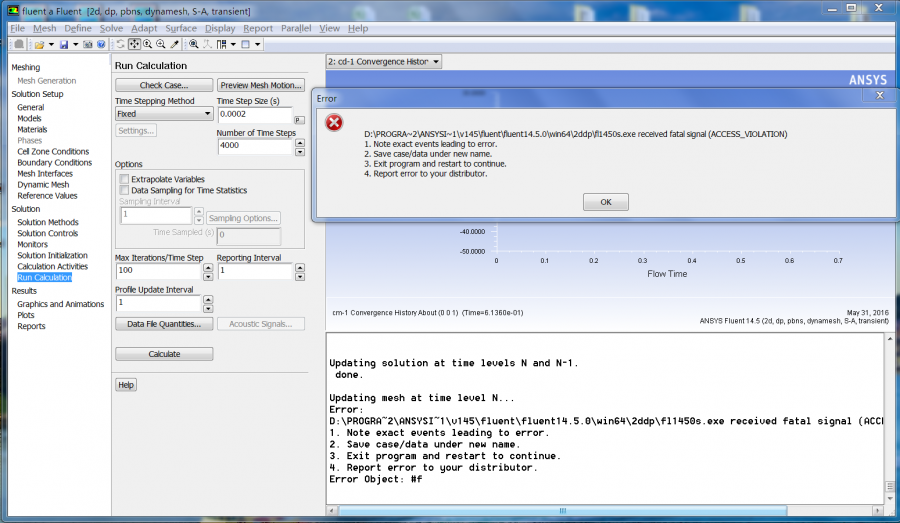Image resolution: width=900 pixels, height=523 pixels.
Task: Click the red error icon in dialog
Action: coord(334,122)
